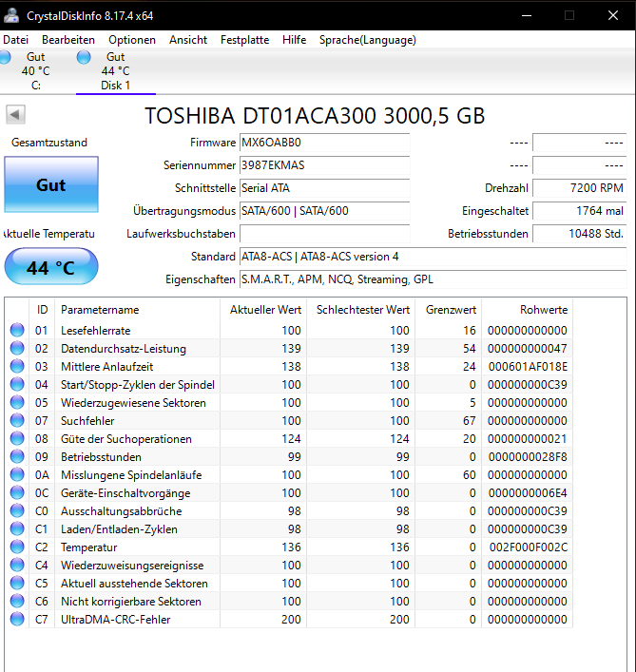Click the Parametername column header
The width and height of the screenshot is (636, 672).
137,310
